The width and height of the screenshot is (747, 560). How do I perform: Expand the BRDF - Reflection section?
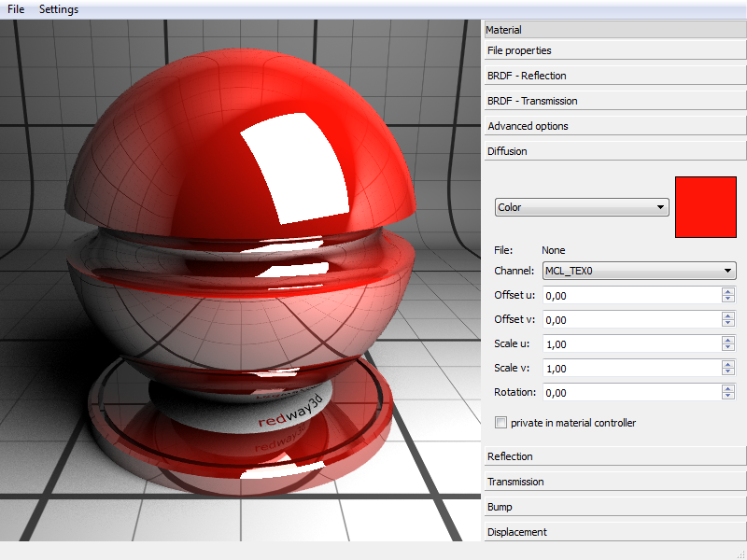(613, 76)
